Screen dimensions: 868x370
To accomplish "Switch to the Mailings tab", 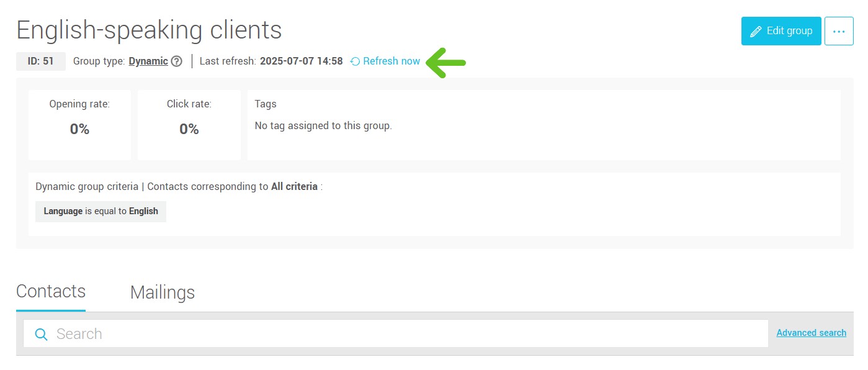I will point(163,292).
